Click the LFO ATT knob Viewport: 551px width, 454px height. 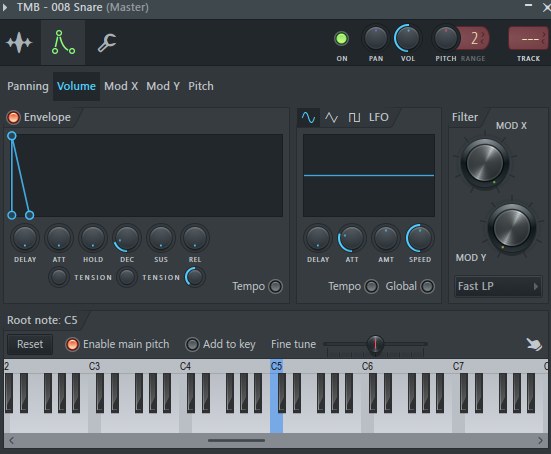pos(352,238)
